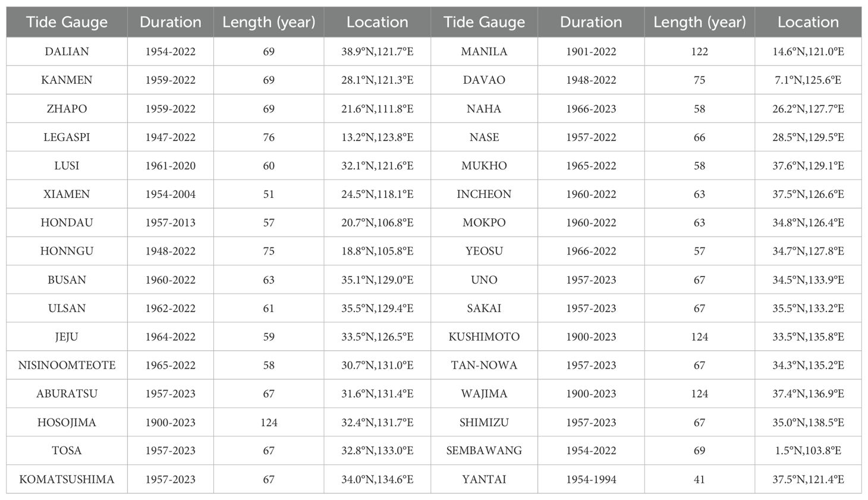This screenshot has height=500, width=868.
Task: Click the length 51 in XIAMEN row
Action: pos(269,194)
